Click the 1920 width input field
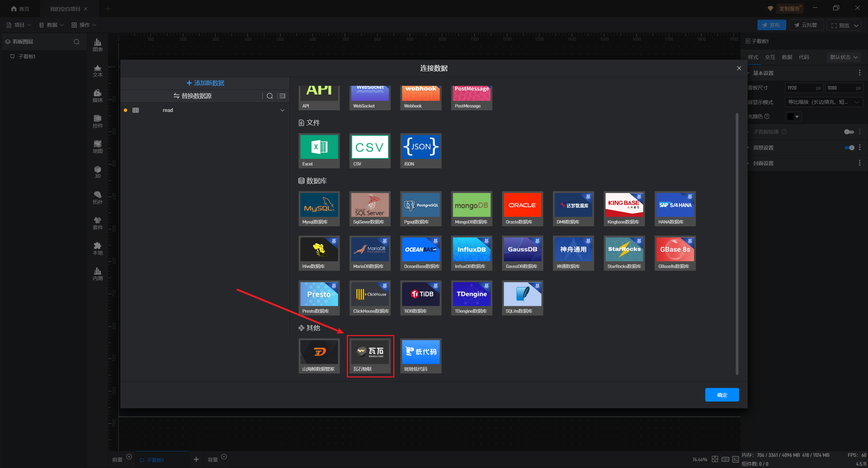The height and width of the screenshot is (468, 868). pyautogui.click(x=804, y=88)
